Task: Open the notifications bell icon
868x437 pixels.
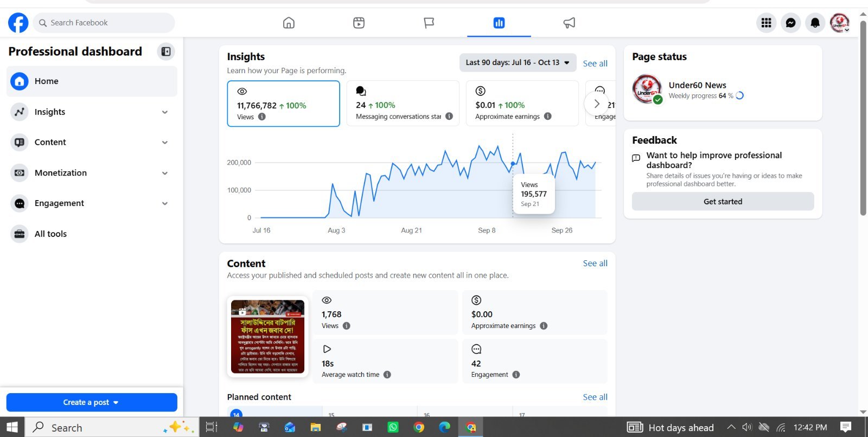Action: (x=815, y=23)
